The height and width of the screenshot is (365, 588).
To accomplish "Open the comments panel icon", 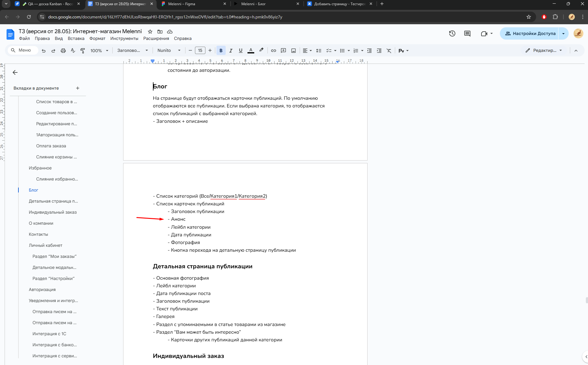I will click(x=467, y=33).
